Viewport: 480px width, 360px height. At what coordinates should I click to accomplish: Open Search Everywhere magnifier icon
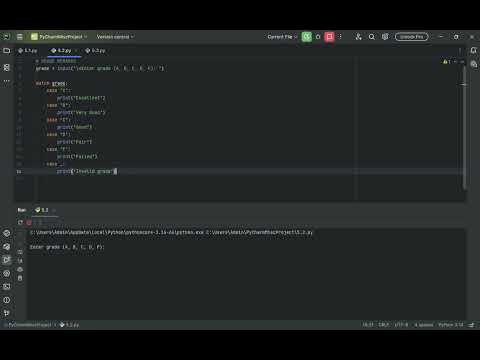(x=372, y=37)
